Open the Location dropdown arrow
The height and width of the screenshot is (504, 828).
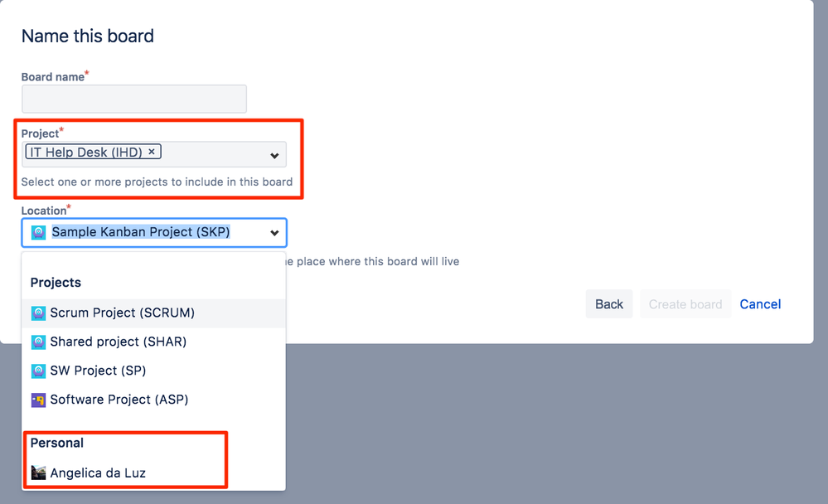(274, 233)
